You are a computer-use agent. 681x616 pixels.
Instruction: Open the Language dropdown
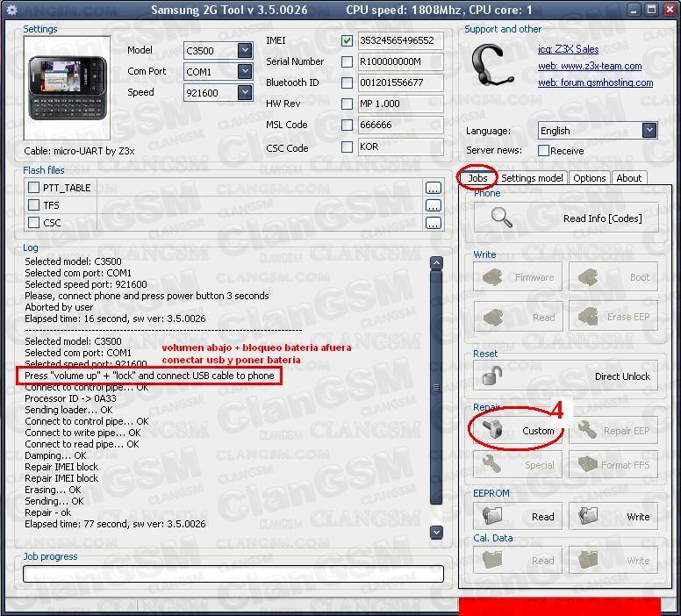coord(649,130)
